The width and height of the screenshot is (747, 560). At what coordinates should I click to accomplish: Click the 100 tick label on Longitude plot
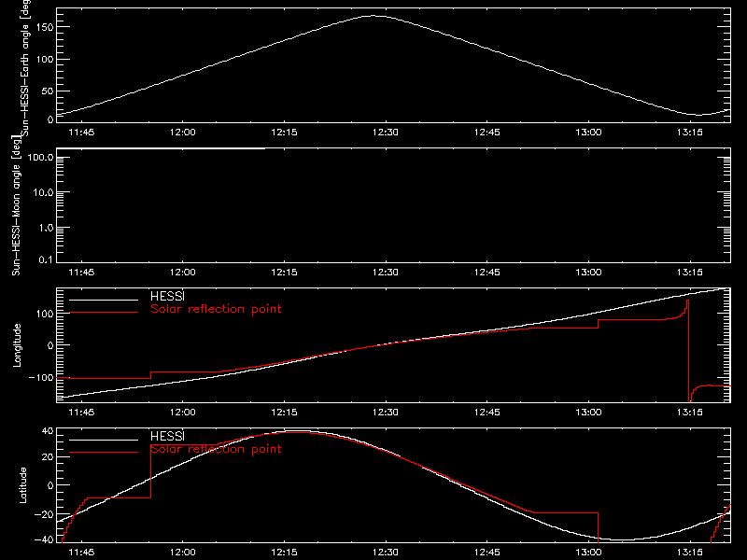click(x=44, y=314)
